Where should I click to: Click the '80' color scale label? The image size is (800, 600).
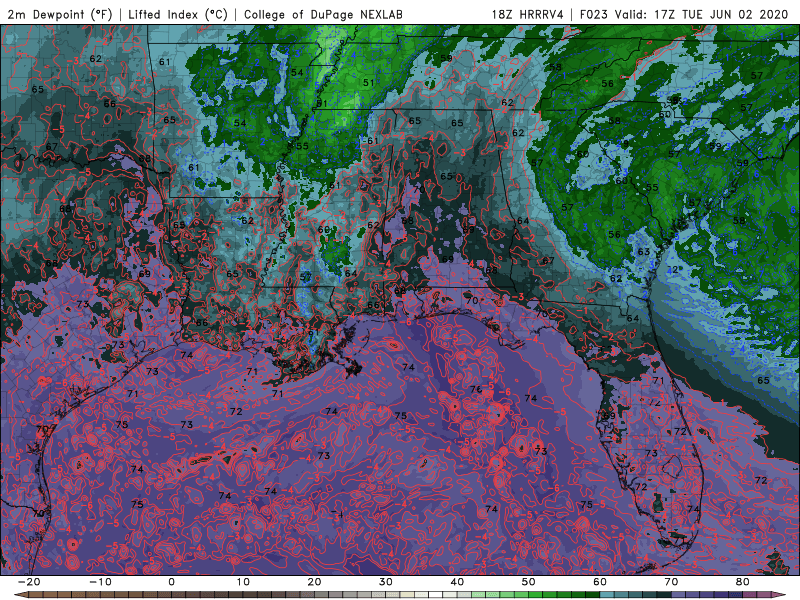click(743, 582)
